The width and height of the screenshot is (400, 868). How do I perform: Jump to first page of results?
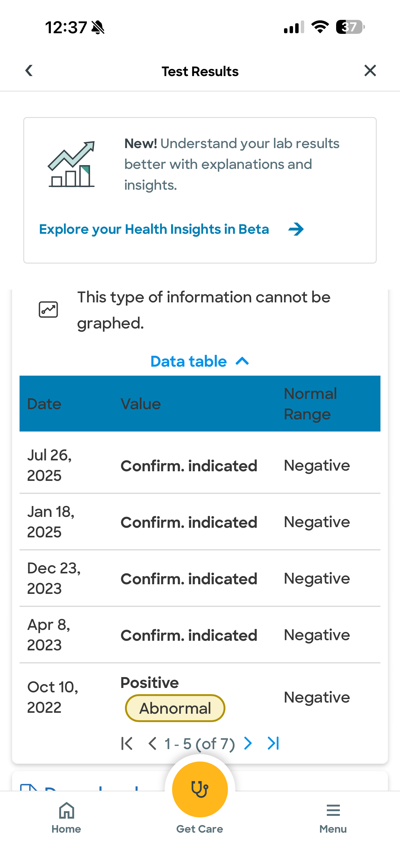pos(127,743)
